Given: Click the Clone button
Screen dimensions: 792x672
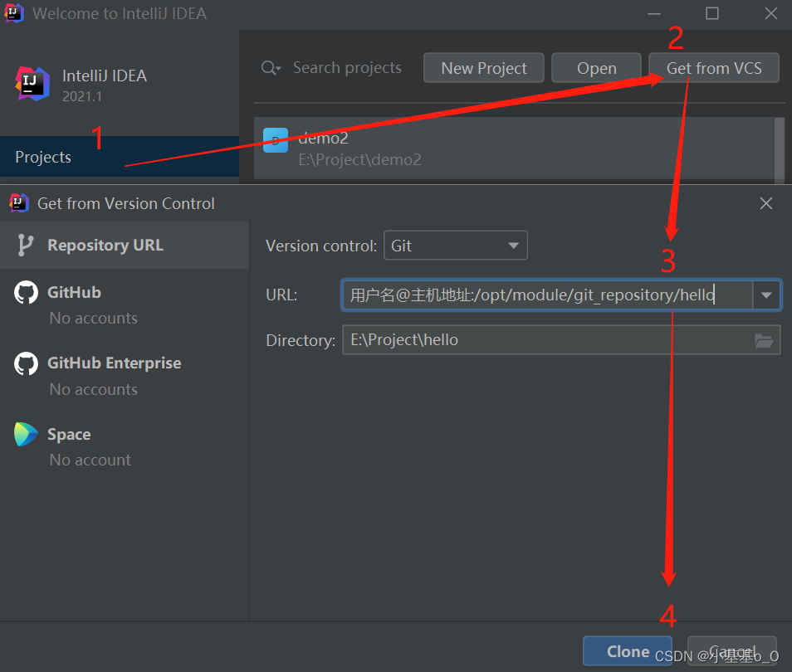Looking at the screenshot, I should [x=628, y=651].
